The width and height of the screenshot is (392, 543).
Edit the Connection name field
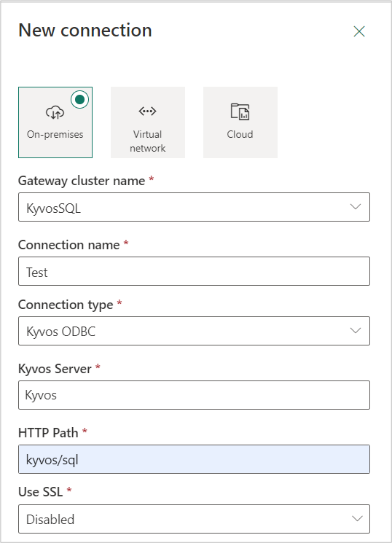[194, 271]
